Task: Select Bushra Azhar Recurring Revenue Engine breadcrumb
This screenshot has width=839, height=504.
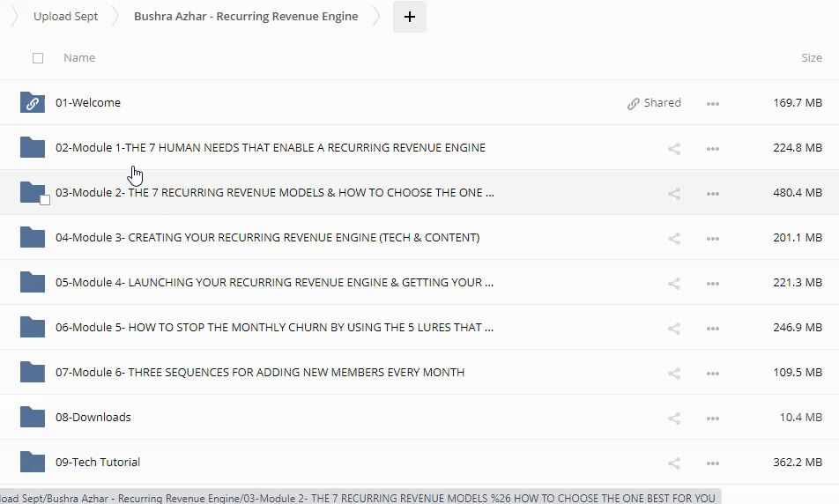Action: (x=246, y=17)
